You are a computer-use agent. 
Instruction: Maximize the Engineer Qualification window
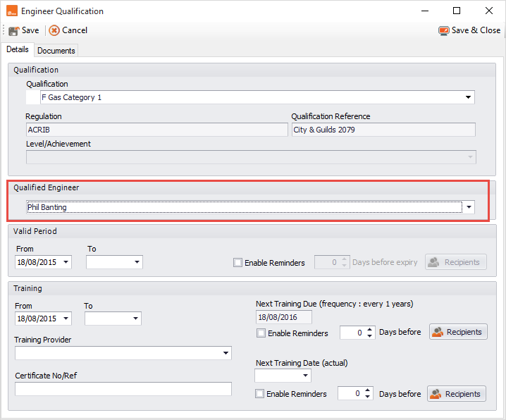pyautogui.click(x=456, y=11)
